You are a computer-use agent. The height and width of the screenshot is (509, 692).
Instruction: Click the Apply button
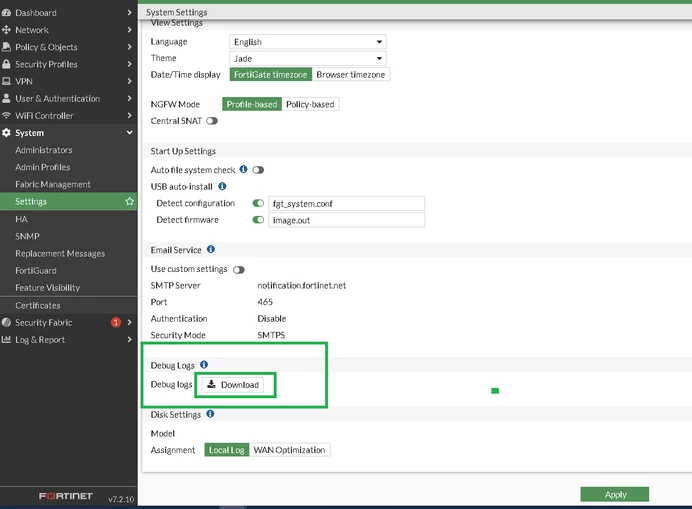(614, 494)
